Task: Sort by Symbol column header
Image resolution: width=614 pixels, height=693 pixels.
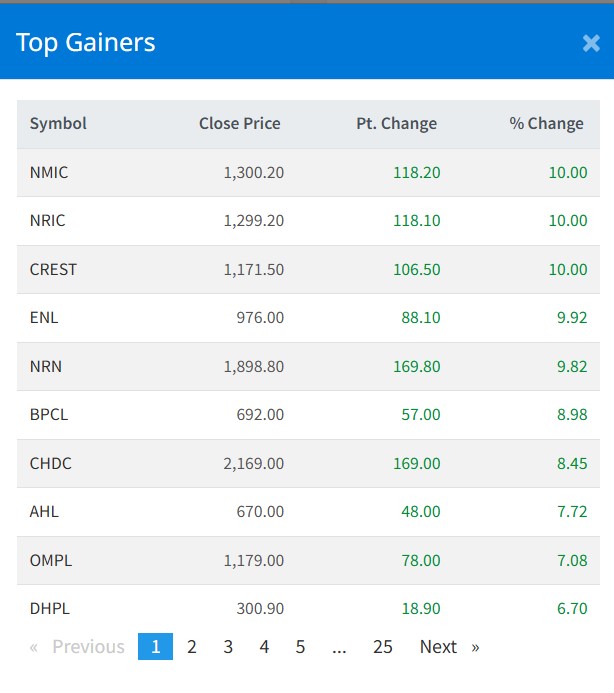Action: coord(58,124)
